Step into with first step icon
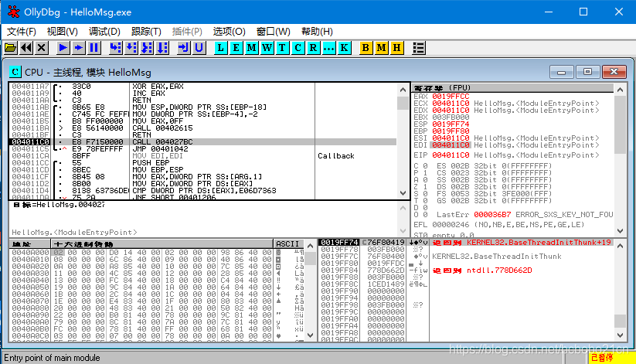The height and width of the screenshot is (364, 636). click(116, 48)
